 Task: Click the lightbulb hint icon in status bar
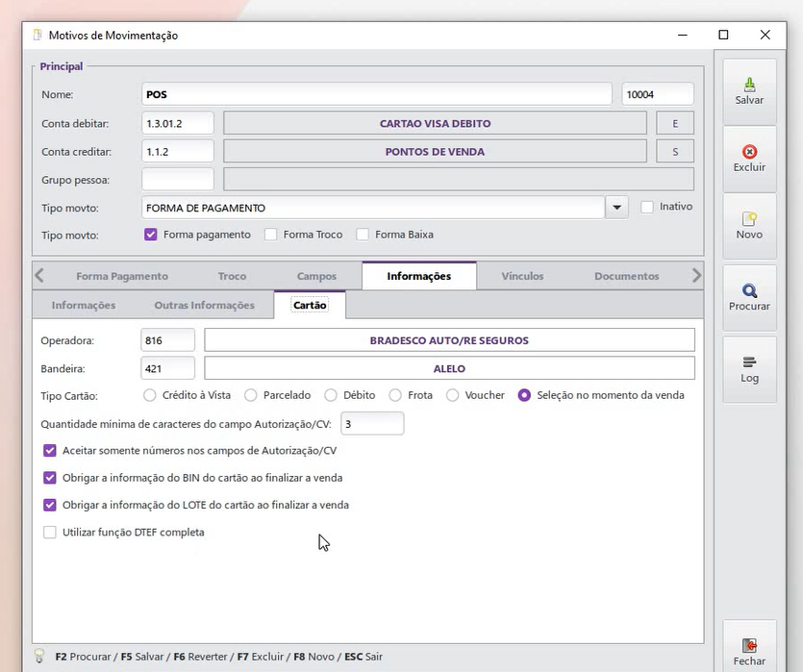pyautogui.click(x=40, y=656)
